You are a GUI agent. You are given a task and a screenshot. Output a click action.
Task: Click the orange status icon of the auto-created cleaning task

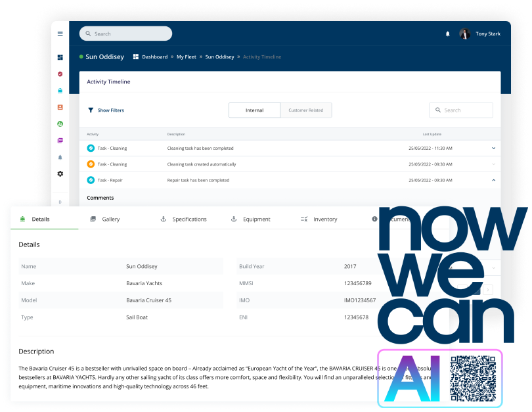click(x=91, y=164)
